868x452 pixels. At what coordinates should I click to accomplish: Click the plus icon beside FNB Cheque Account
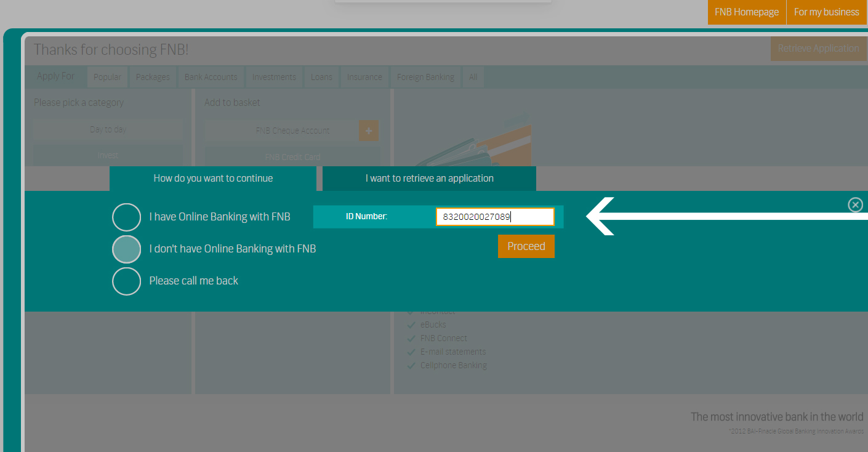369,131
